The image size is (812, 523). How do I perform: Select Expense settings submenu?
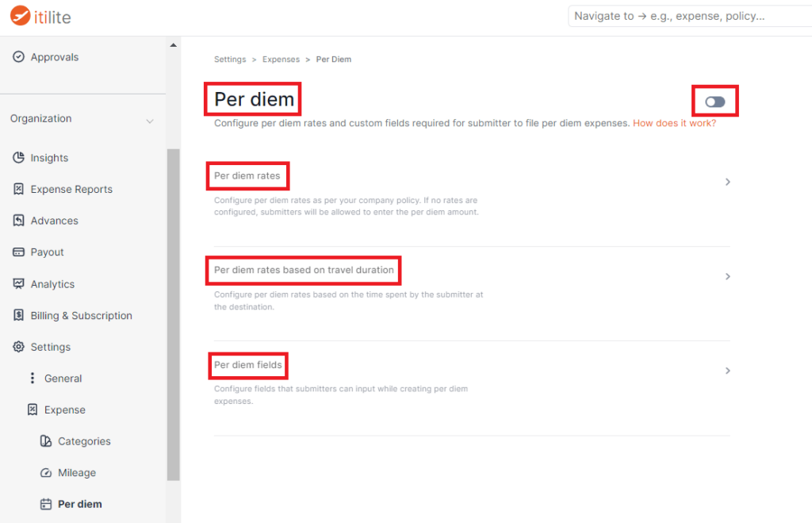click(x=65, y=410)
